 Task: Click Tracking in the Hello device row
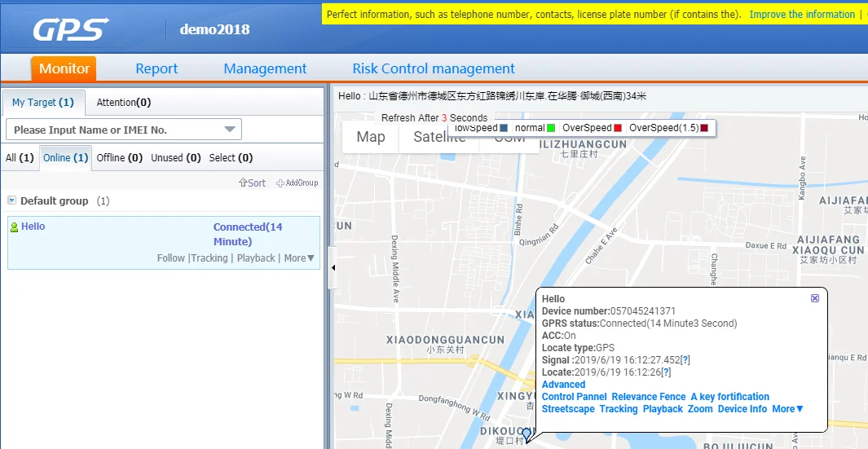tap(209, 258)
